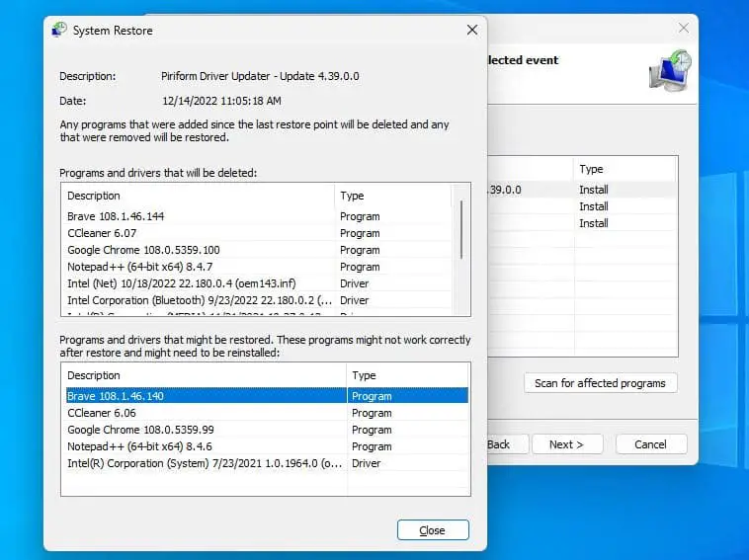
Task: Select second Install row in wizard list
Action: [x=582, y=206]
